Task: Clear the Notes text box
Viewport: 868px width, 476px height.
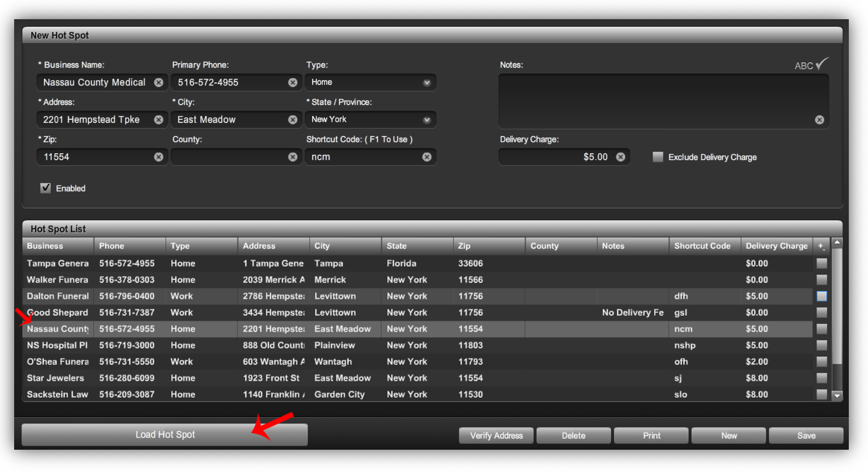Action: click(819, 120)
